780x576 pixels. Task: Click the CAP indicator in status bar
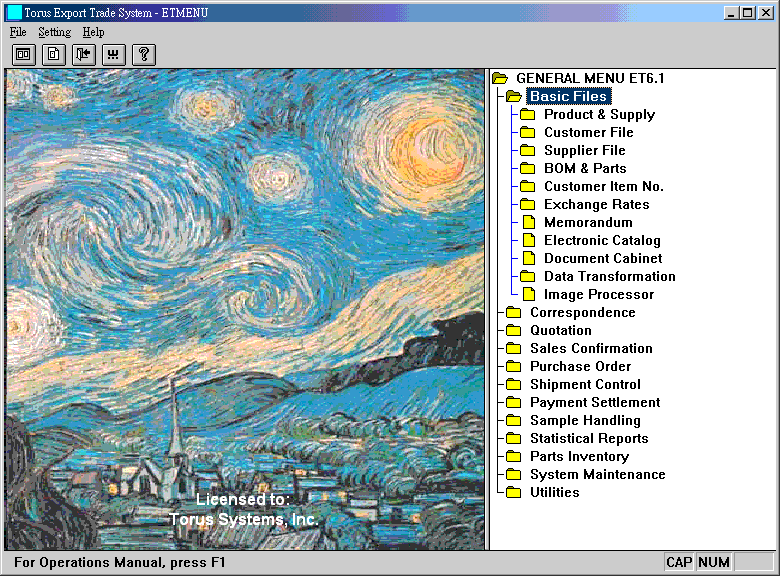coord(679,562)
